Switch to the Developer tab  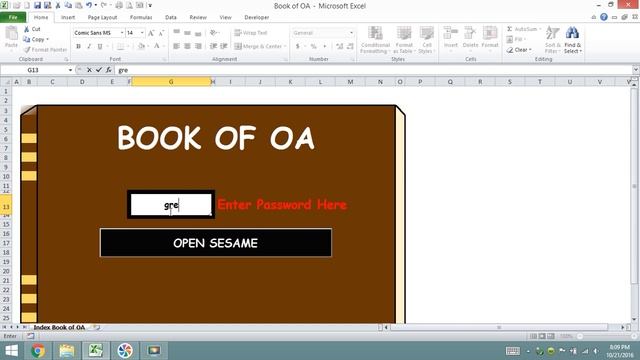(257, 18)
